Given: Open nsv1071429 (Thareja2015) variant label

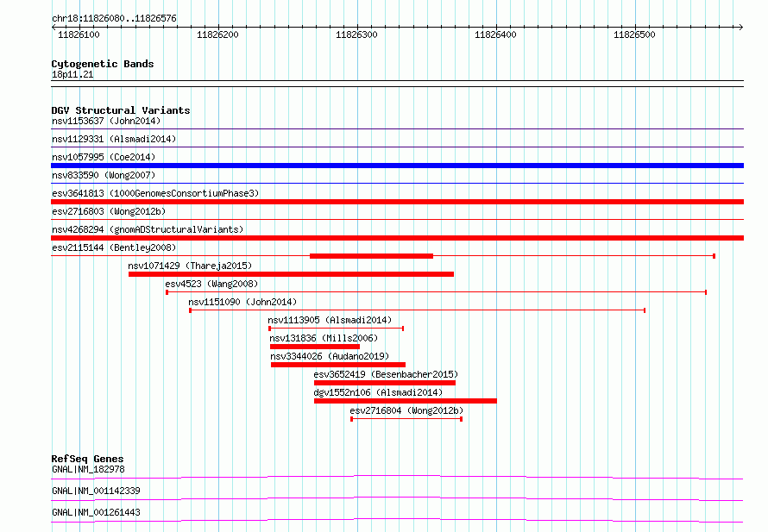Looking at the screenshot, I should point(190,266).
